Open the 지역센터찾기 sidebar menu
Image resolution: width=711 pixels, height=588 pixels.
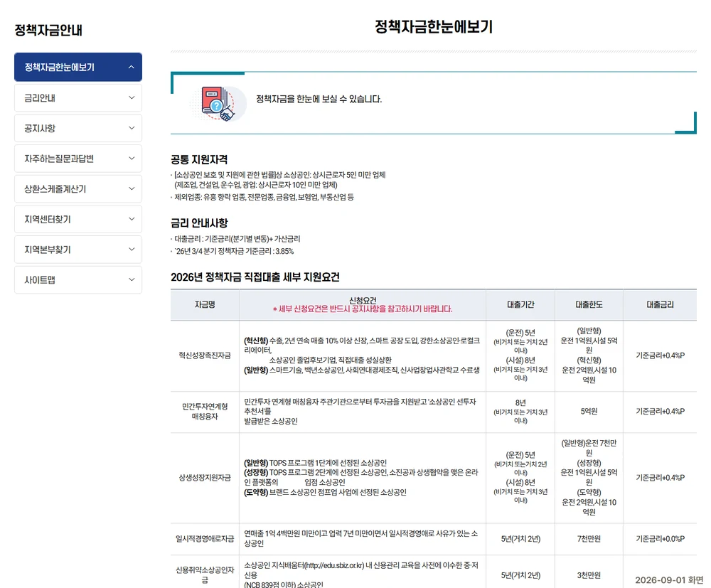(78, 219)
